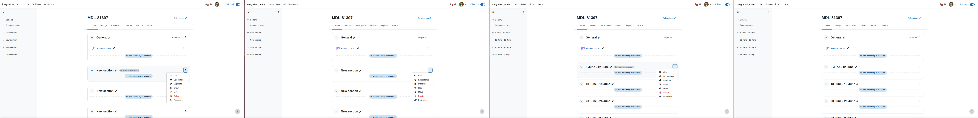Open user menu dropdown in second panel

[463, 5]
